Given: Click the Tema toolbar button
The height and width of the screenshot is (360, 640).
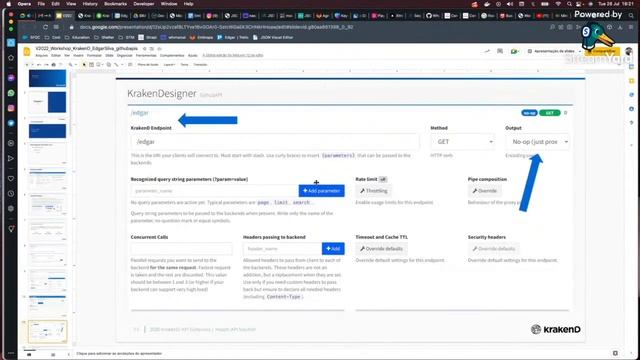Looking at the screenshot, I should pos(184,64).
